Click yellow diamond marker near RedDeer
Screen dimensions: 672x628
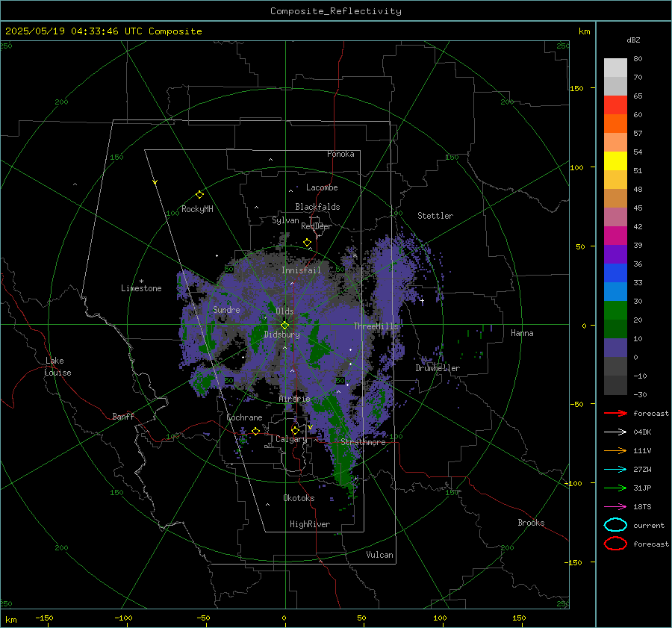[307, 243]
